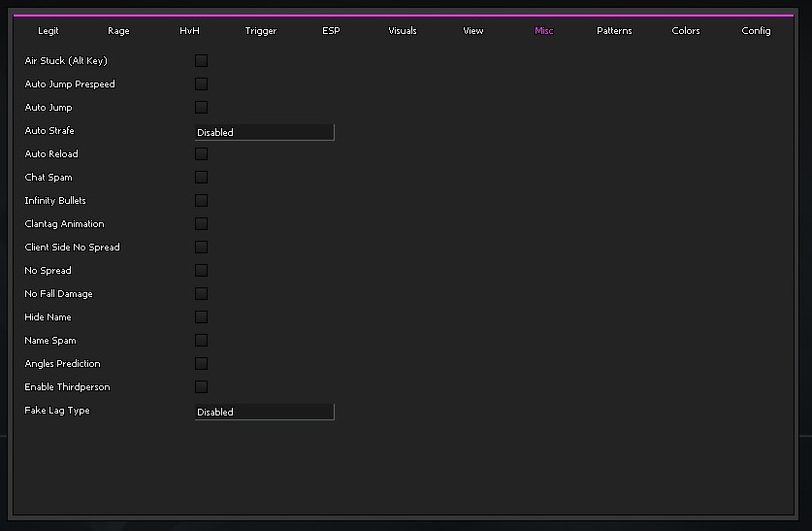812x531 pixels.
Task: Turn on Chat Spam checkbox
Action: (201, 178)
